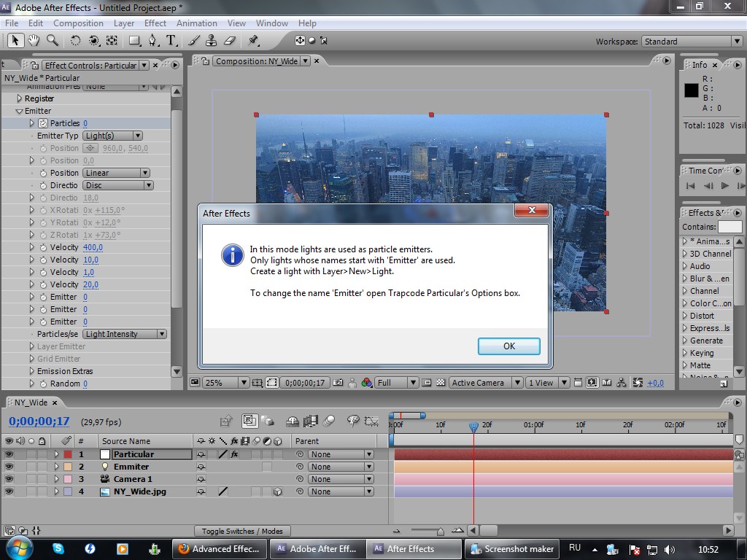The image size is (747, 560).
Task: Select the Brush tool
Action: tap(194, 41)
